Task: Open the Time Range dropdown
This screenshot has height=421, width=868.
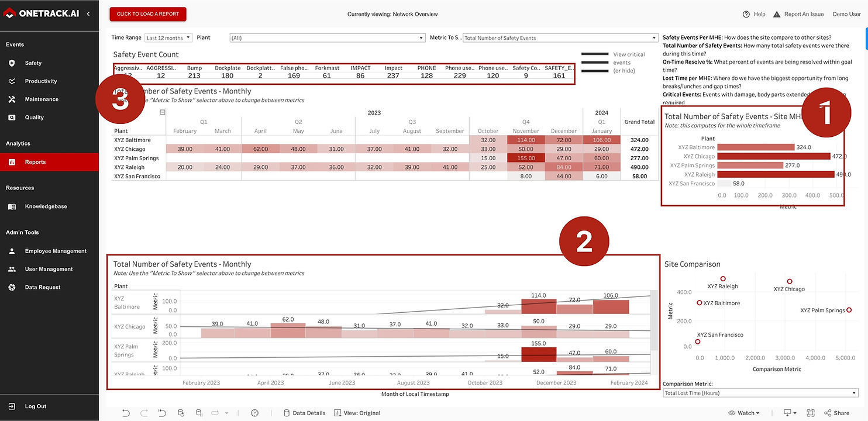Action: coord(168,38)
